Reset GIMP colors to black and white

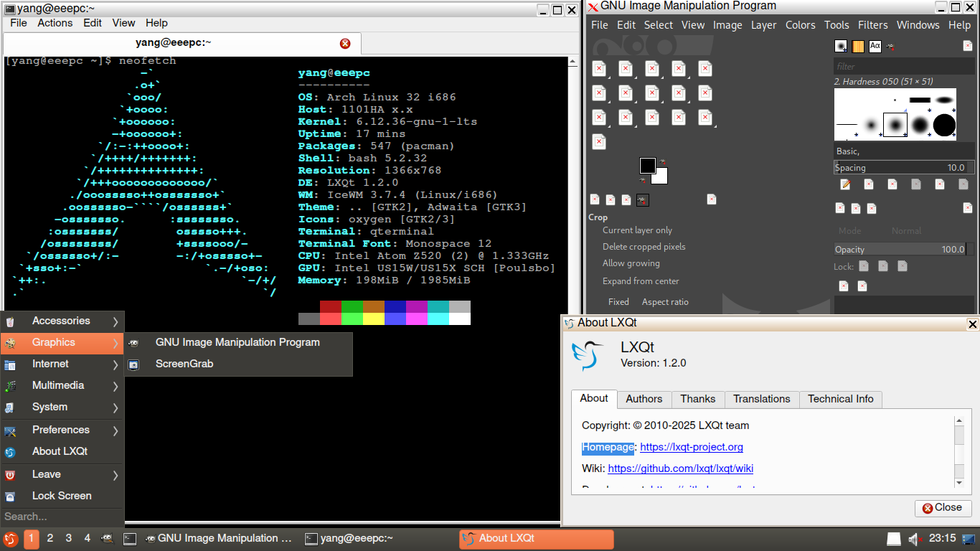pyautogui.click(x=644, y=180)
